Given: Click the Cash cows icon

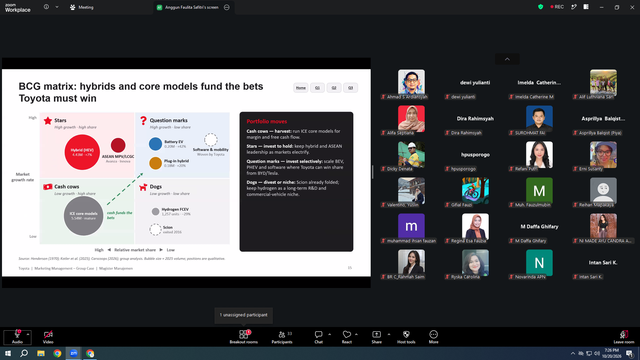Looking at the screenshot, I should (x=48, y=187).
